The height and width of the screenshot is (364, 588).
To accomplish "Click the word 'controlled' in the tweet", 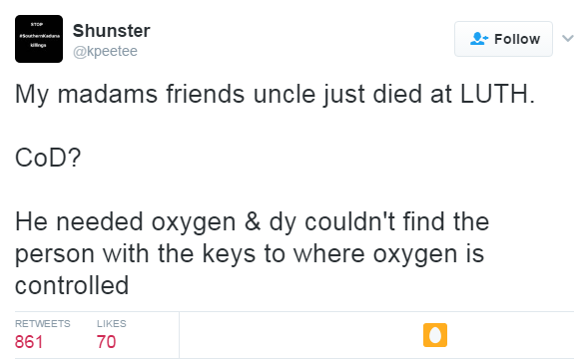I will (72, 285).
